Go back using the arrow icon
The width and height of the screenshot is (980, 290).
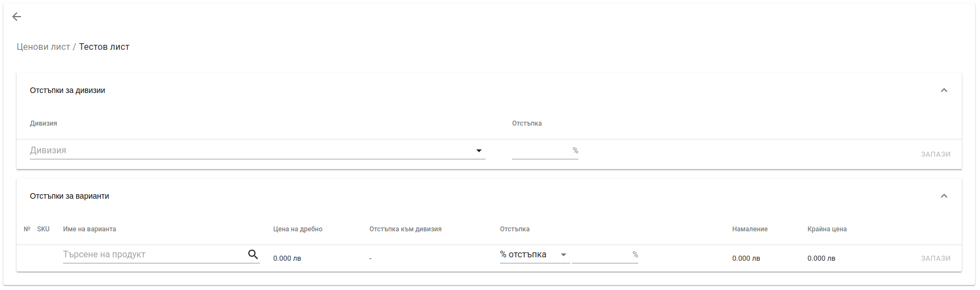(x=17, y=17)
